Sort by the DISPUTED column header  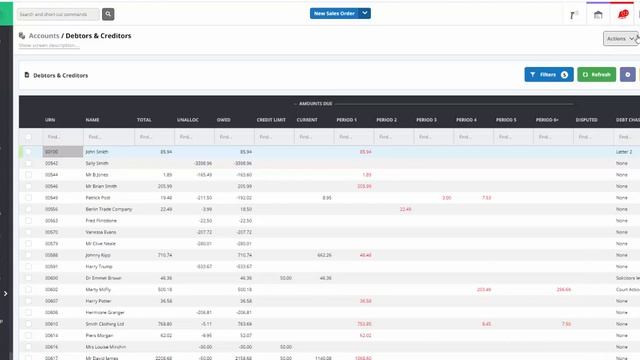click(x=587, y=120)
